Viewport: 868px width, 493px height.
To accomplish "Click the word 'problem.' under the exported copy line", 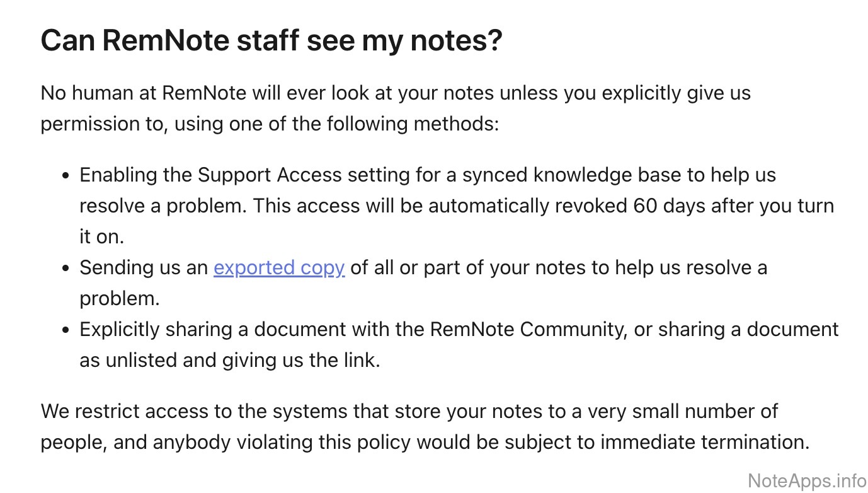I will [x=120, y=298].
